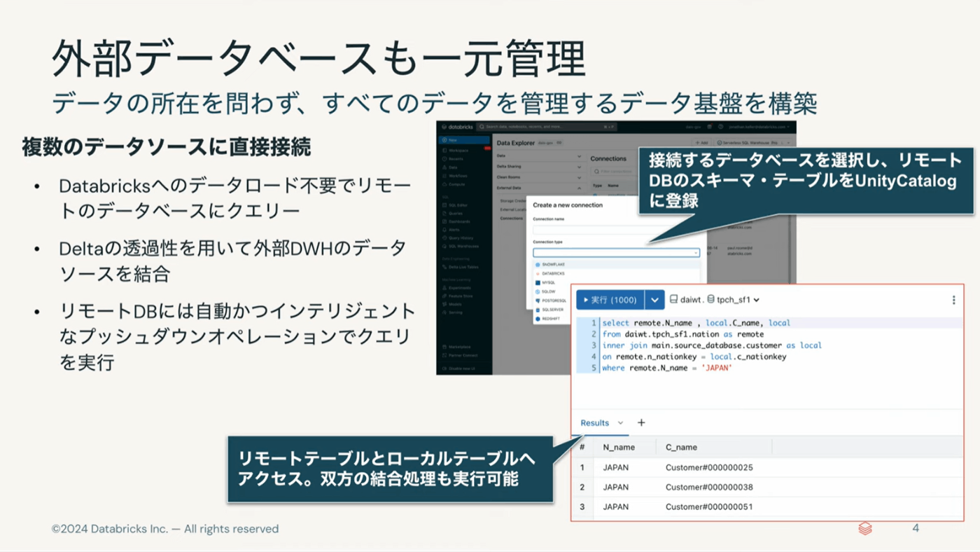Open SQL Warehouses in the sidebar
Viewport: 980px width, 552px height.
pyautogui.click(x=462, y=247)
